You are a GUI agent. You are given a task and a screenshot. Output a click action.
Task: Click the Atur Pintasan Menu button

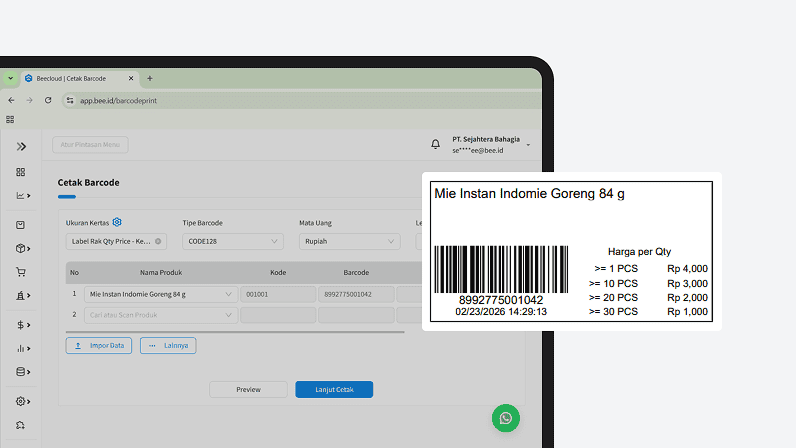[90, 145]
